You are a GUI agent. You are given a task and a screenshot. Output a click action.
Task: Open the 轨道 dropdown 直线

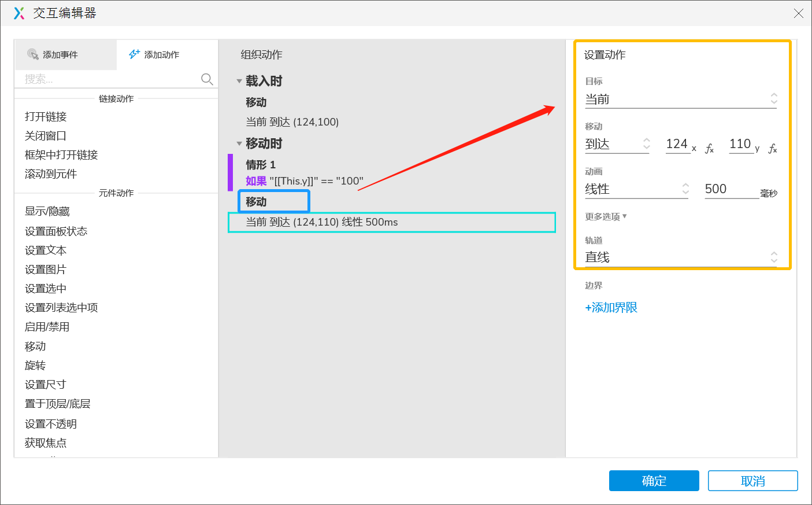681,258
